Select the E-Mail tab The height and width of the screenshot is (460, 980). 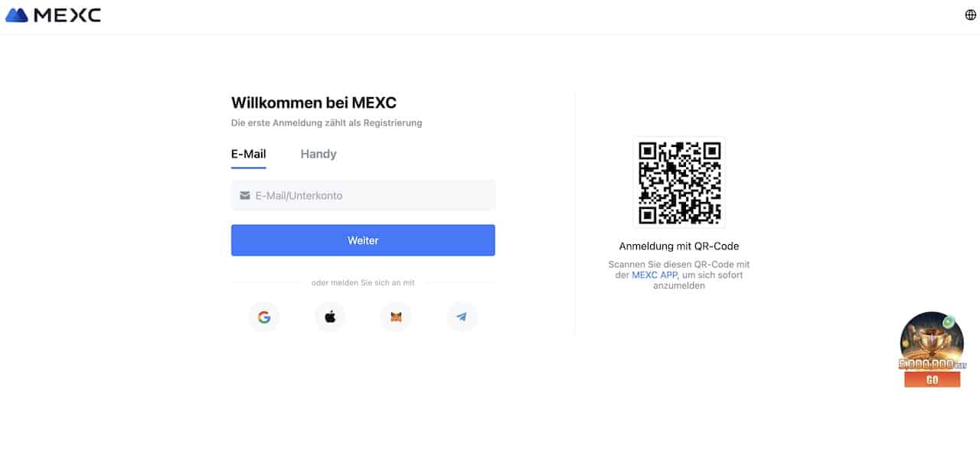coord(247,153)
